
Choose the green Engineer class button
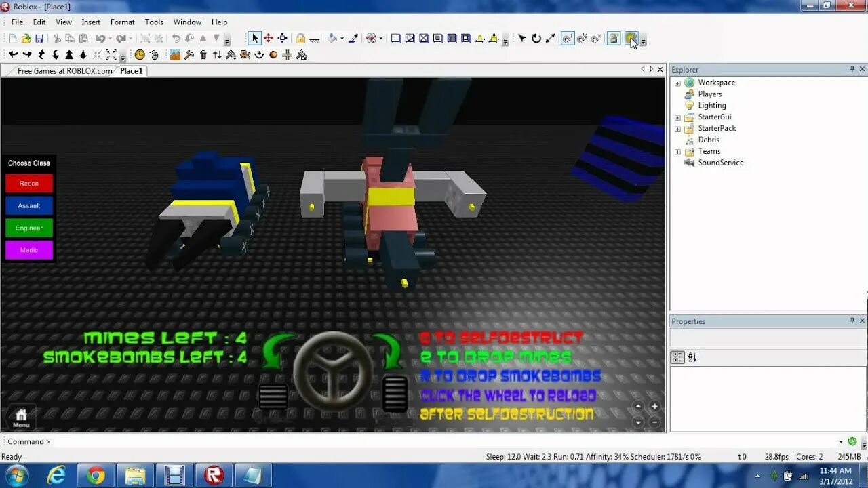[x=29, y=228]
